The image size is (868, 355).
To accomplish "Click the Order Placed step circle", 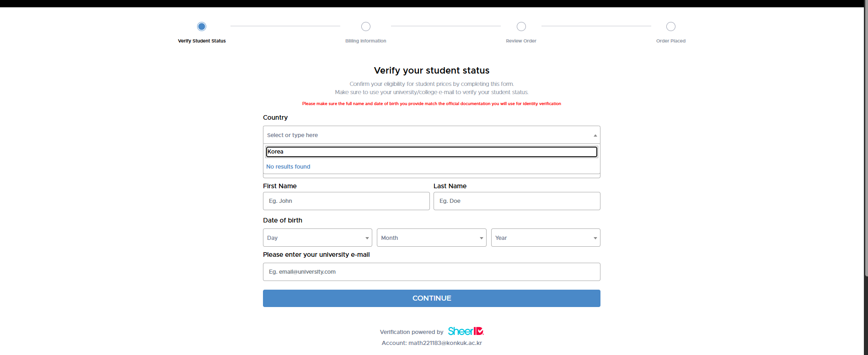I will [x=671, y=26].
